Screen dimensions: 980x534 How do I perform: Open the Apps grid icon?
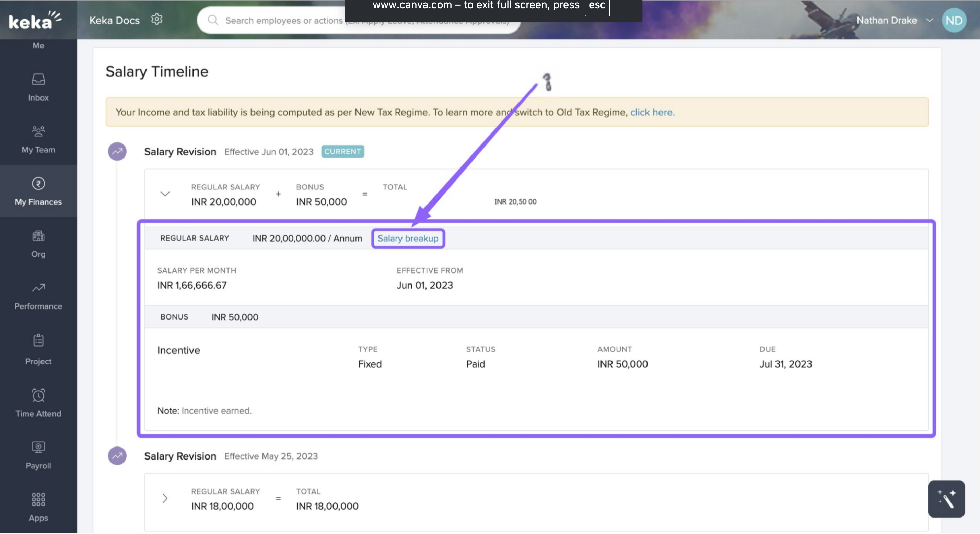click(x=38, y=500)
